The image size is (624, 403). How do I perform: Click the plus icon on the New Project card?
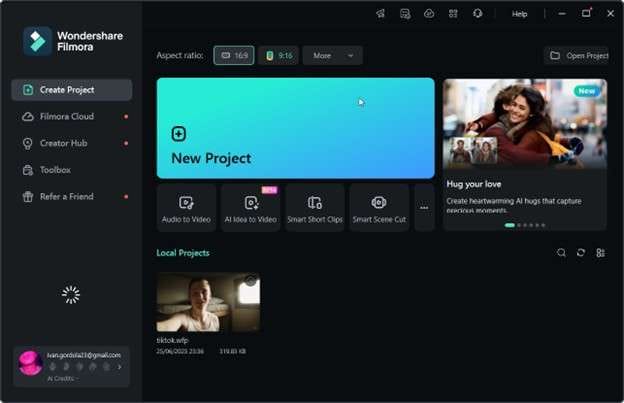(x=179, y=134)
